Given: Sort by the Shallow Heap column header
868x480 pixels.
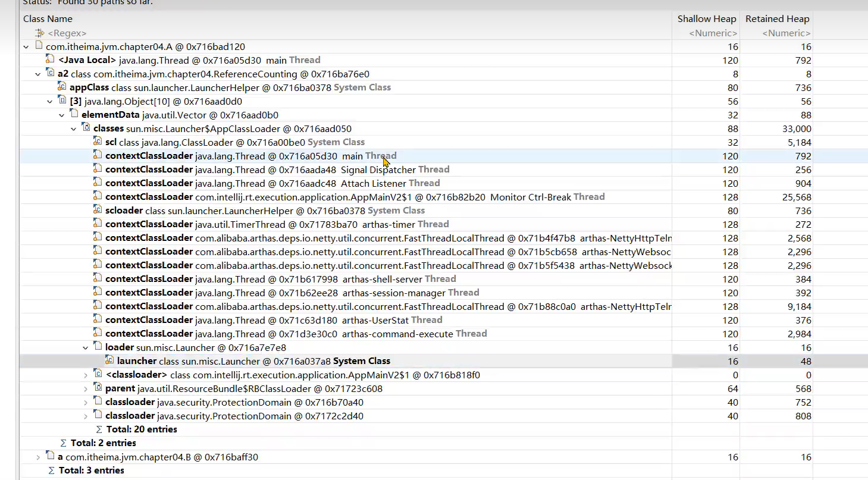Looking at the screenshot, I should pos(707,19).
